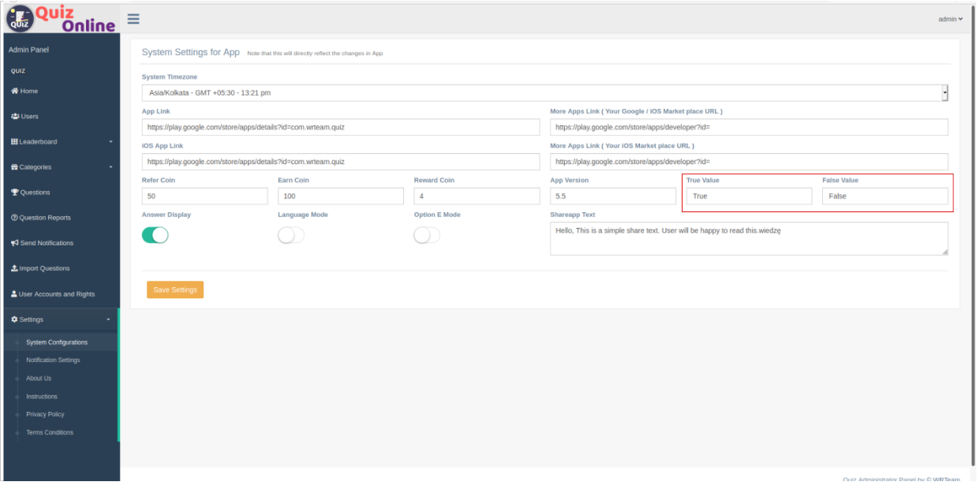Click the Refer Coin field
980x493 pixels.
[205, 196]
